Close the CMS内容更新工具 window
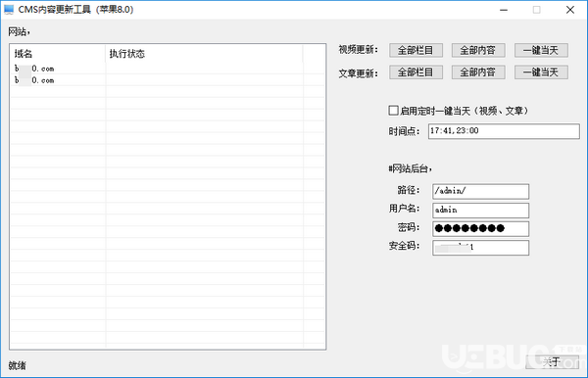 tap(570, 10)
